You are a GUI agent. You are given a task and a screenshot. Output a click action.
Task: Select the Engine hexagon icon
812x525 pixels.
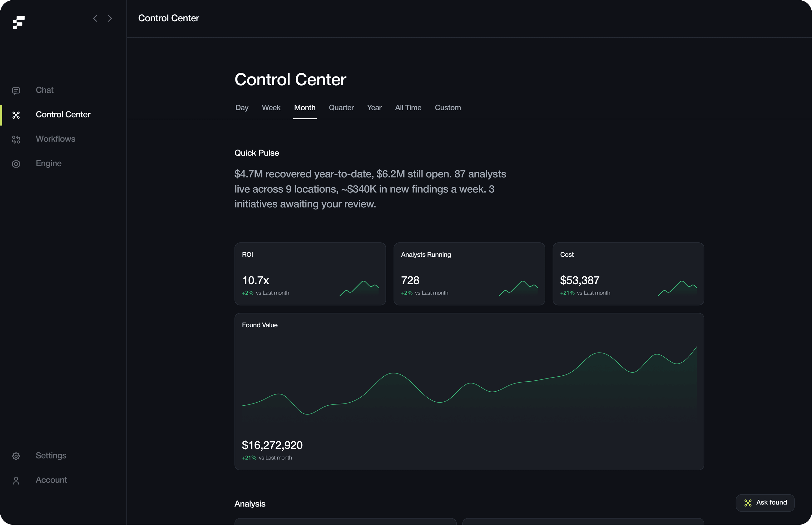pos(16,164)
